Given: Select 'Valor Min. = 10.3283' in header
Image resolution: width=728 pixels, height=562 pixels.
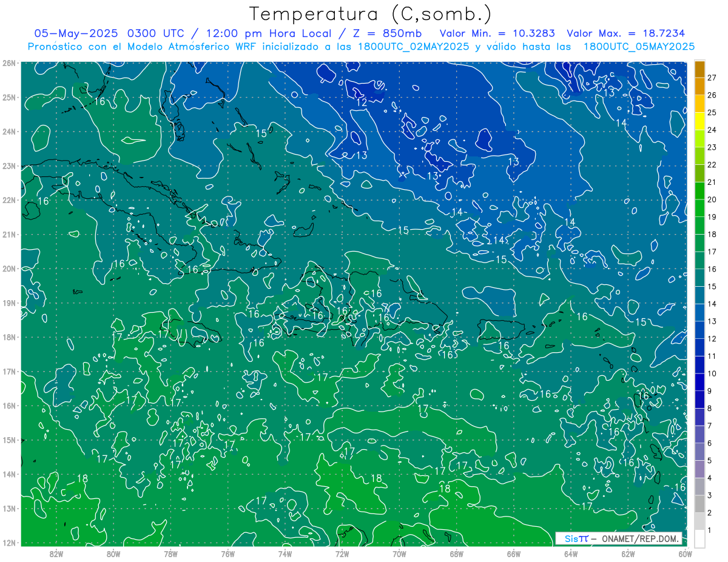Looking at the screenshot, I should [x=497, y=33].
